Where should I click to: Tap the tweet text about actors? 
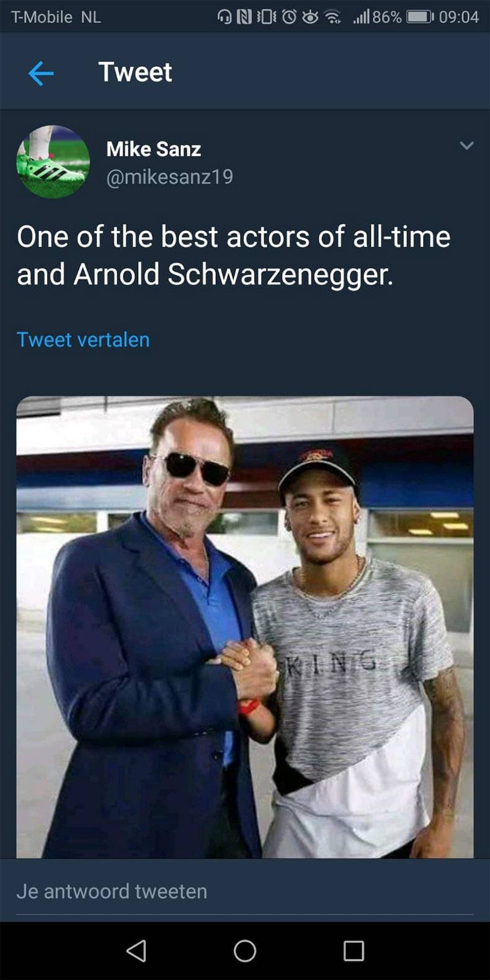point(234,256)
